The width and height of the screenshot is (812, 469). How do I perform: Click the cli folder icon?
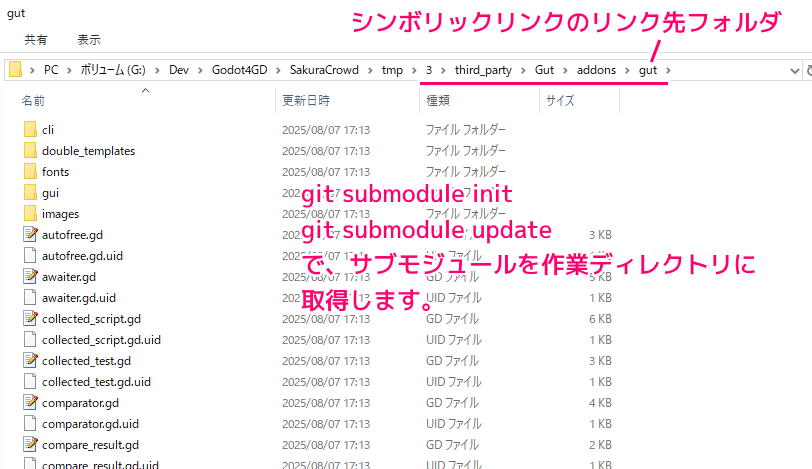pyautogui.click(x=29, y=130)
